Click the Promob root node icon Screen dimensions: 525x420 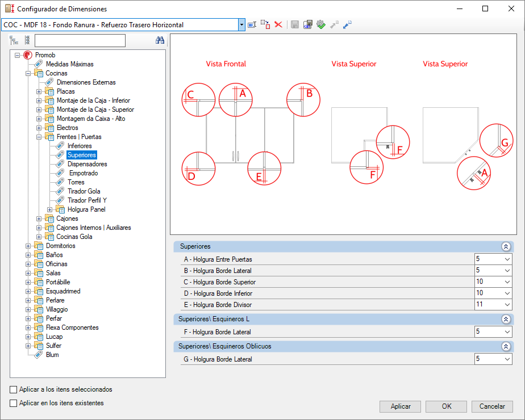(28, 55)
